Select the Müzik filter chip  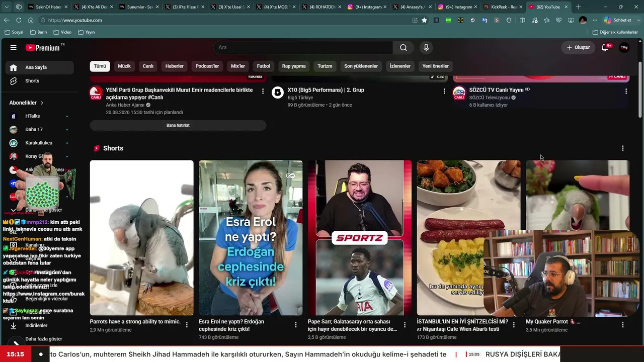[x=124, y=66]
